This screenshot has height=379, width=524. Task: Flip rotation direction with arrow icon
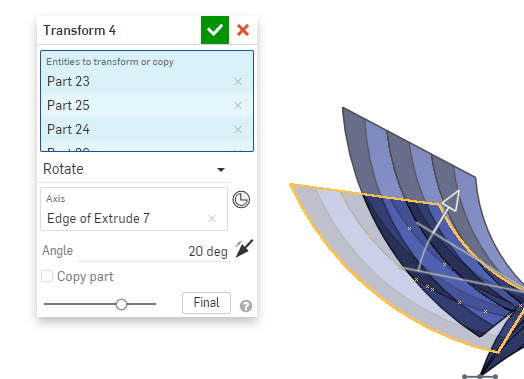(x=244, y=249)
